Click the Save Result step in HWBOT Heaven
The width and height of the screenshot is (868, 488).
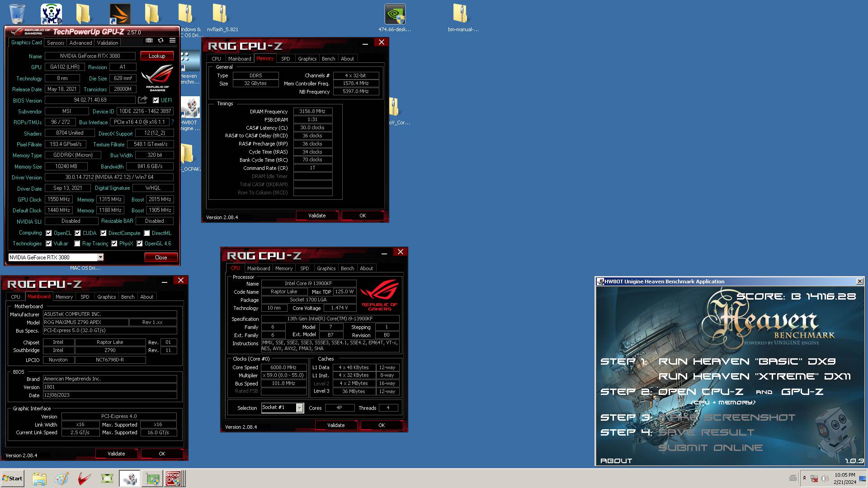click(706, 432)
